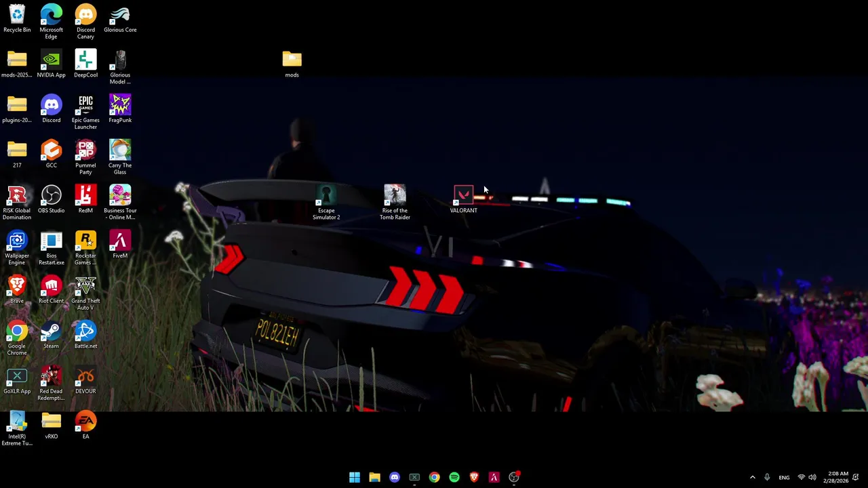Click the microphone tray icon

tap(767, 477)
